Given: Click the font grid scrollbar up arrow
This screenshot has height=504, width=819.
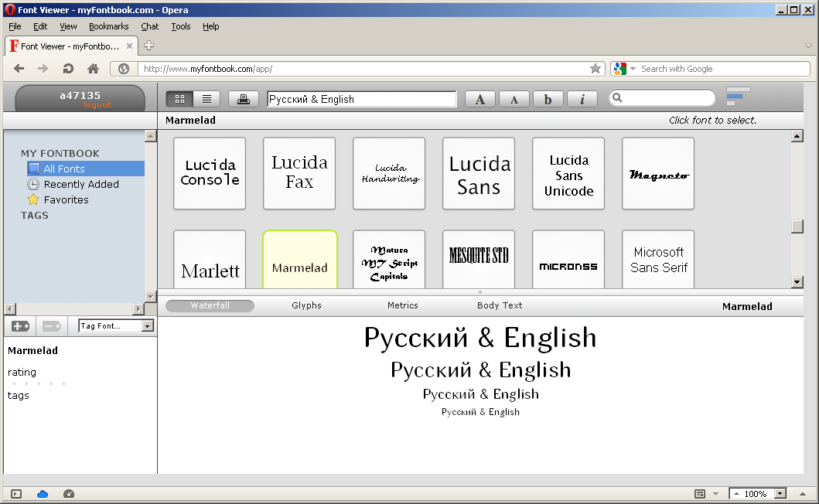Looking at the screenshot, I should coord(797,137).
